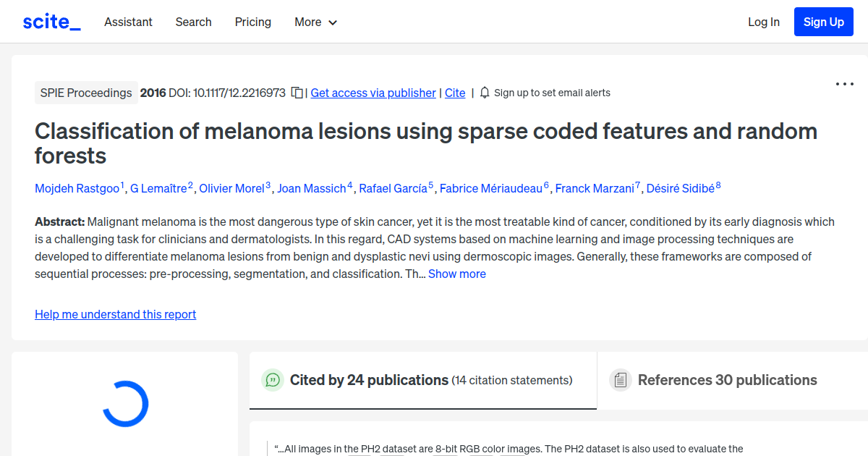Screen dimensions: 868x456
Task: Click Help me understand this report
Action: coord(115,314)
